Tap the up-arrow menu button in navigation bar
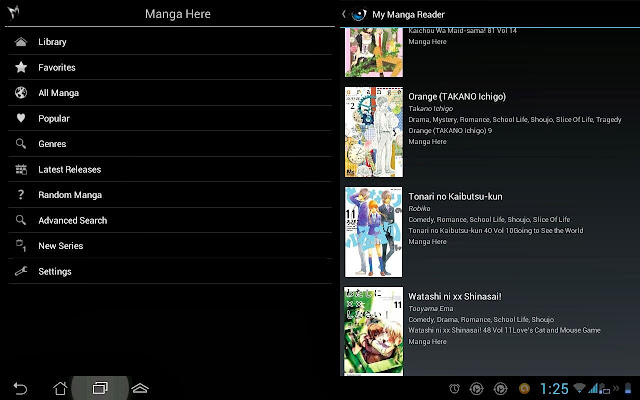 tap(140, 388)
